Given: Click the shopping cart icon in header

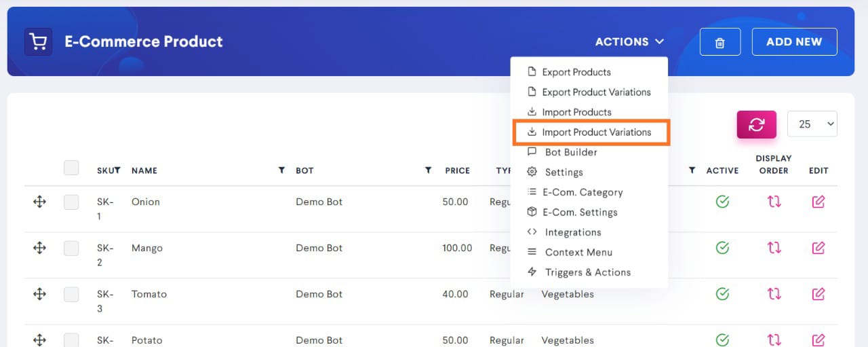Looking at the screenshot, I should click(x=39, y=42).
